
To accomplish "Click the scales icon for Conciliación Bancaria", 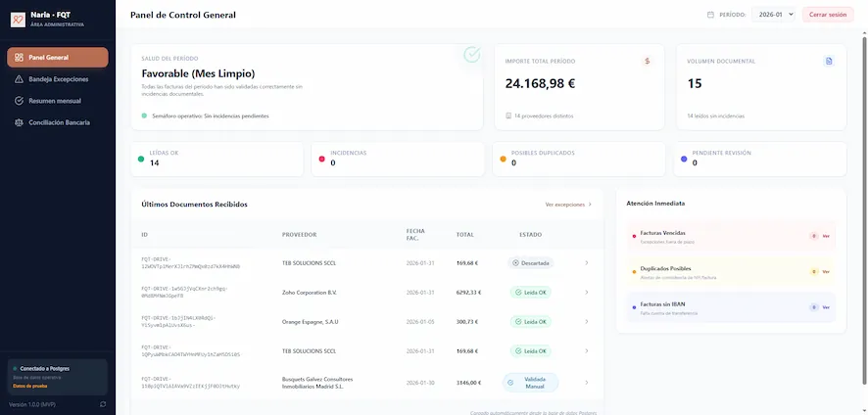I will coord(19,122).
